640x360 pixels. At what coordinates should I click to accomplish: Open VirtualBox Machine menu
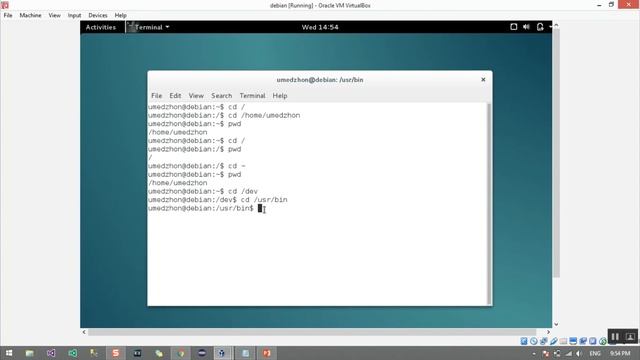click(x=30, y=15)
